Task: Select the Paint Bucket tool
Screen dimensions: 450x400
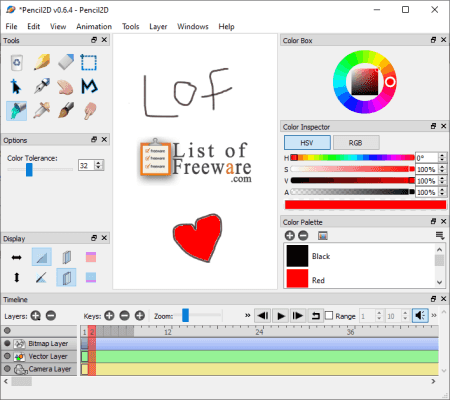Action: tap(17, 111)
